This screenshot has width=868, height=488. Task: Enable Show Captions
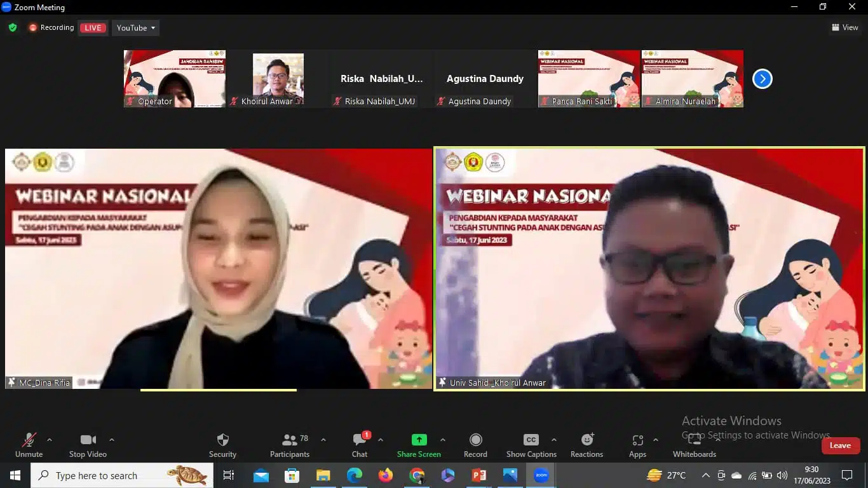tap(531, 445)
